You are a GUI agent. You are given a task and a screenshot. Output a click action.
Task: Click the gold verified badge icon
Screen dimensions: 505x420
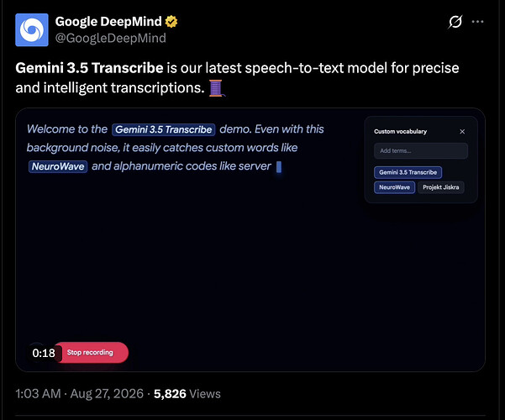[x=171, y=22]
